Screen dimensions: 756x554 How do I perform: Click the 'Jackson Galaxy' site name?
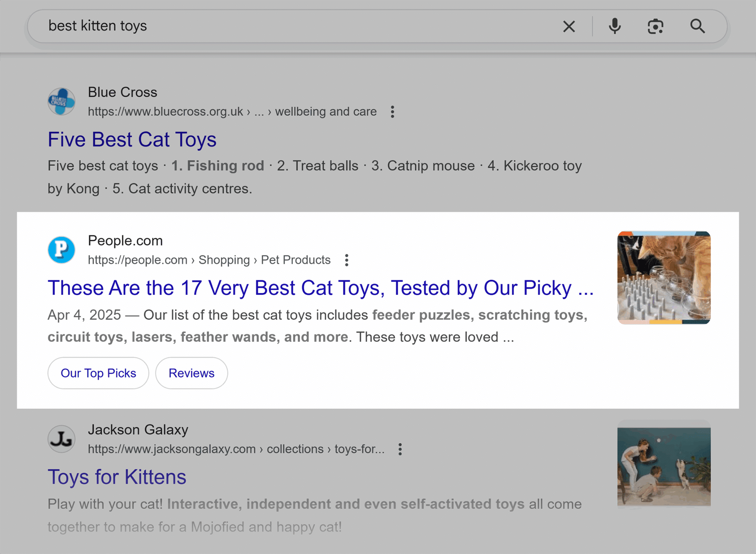tap(138, 430)
